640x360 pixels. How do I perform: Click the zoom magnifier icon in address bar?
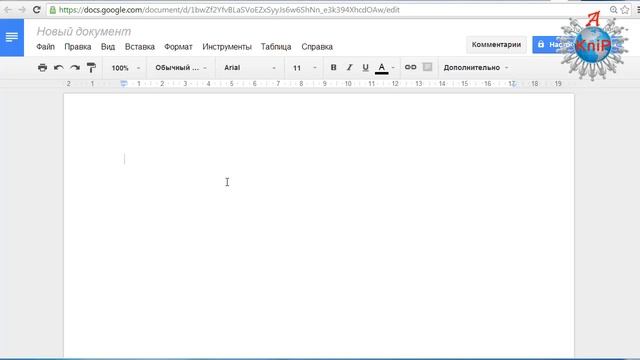613,10
